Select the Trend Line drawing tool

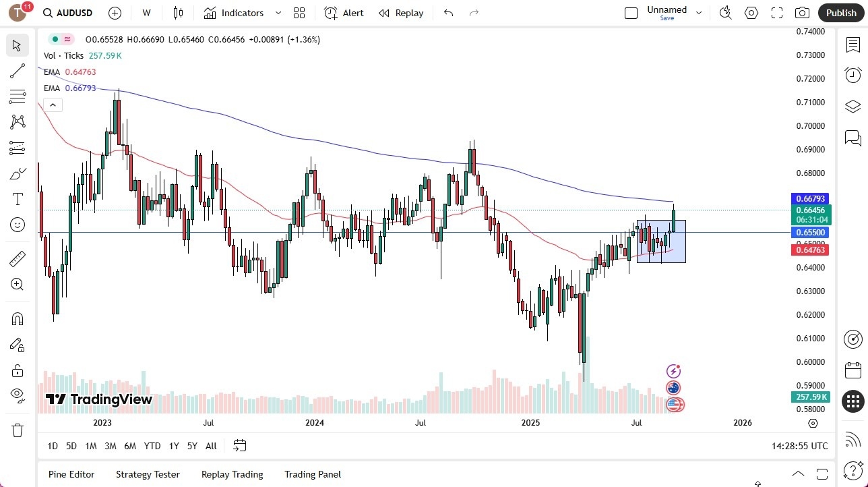18,71
